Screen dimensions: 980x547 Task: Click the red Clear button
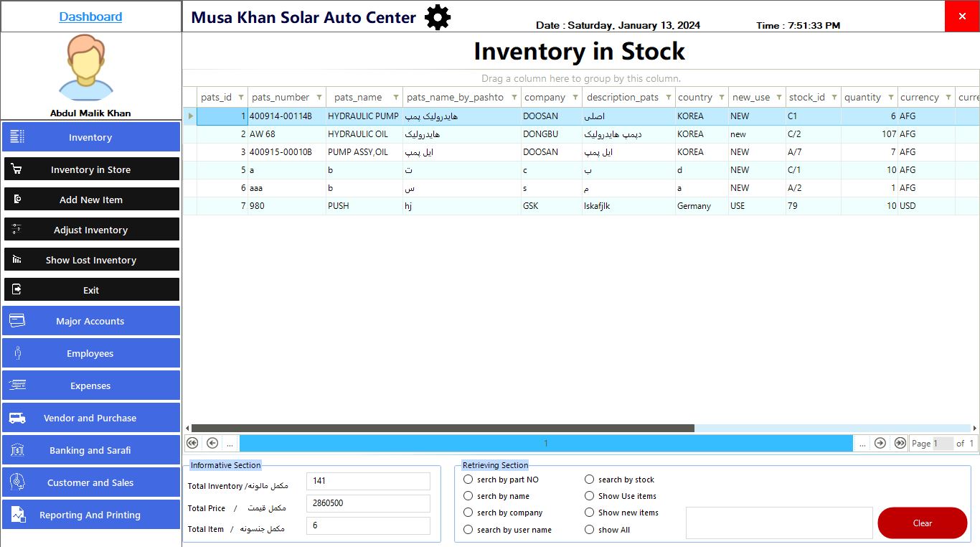coord(922,523)
